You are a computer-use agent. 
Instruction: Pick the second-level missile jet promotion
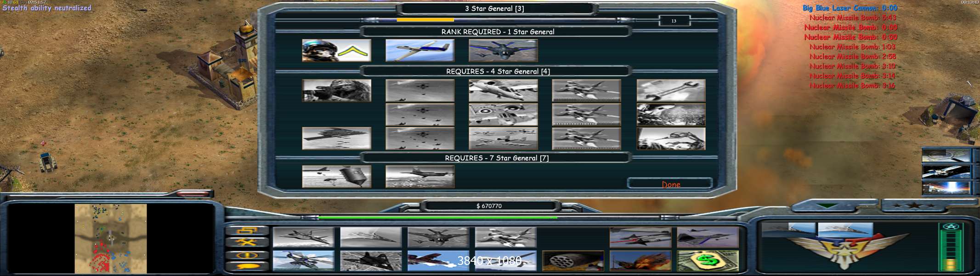(586, 115)
